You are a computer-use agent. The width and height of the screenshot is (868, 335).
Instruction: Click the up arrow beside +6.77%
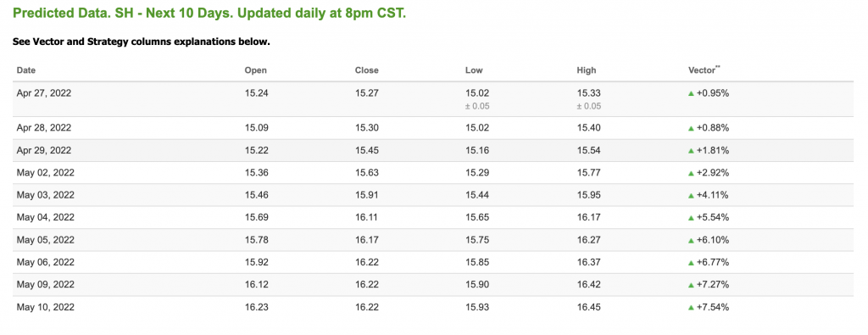691,262
